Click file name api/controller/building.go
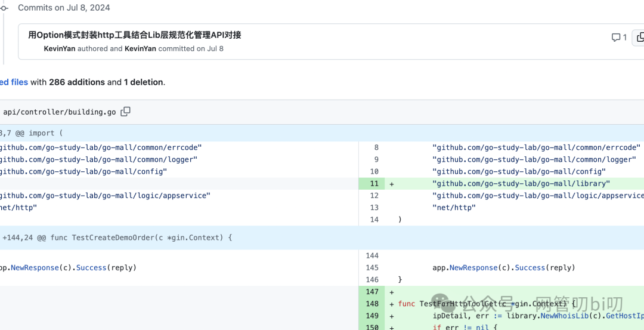The height and width of the screenshot is (330, 644). (x=60, y=112)
